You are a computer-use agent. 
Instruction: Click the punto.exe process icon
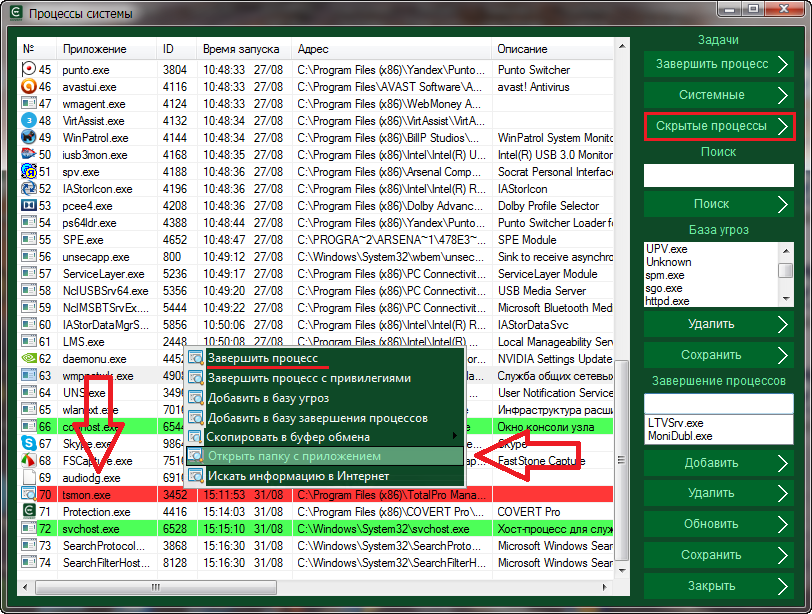pyautogui.click(x=29, y=69)
